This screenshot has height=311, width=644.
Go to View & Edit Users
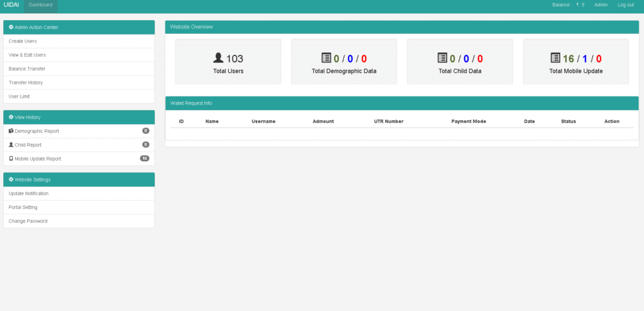(27, 55)
